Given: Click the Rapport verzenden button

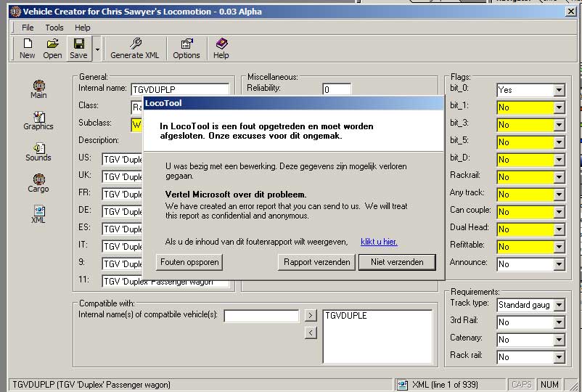Looking at the screenshot, I should click(316, 262).
